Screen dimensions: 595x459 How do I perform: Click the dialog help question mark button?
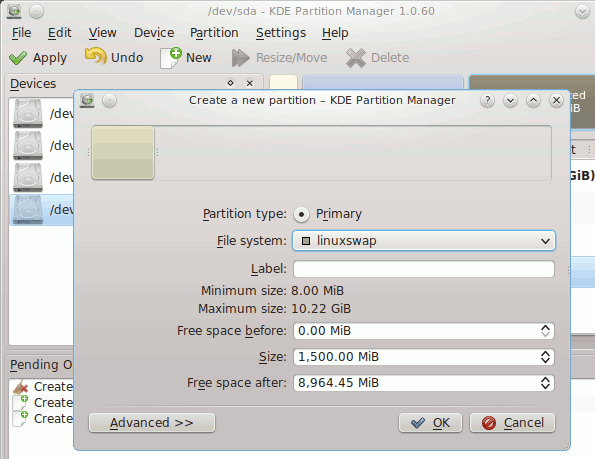[487, 101]
